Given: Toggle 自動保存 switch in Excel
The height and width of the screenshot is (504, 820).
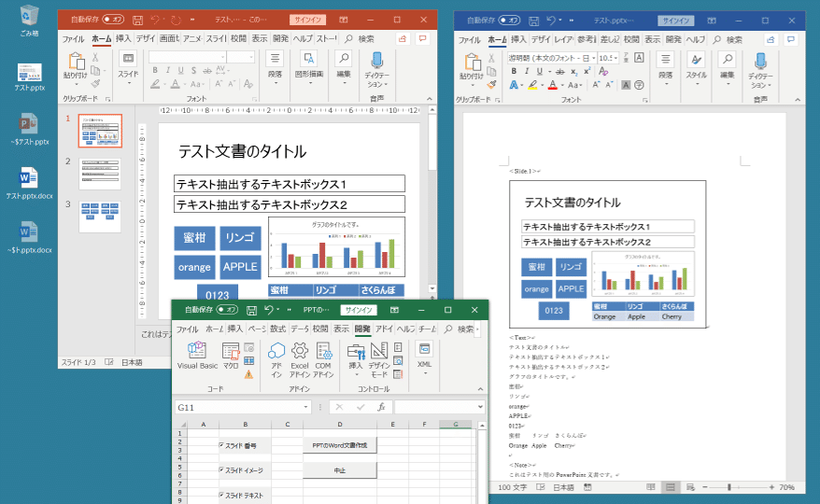Looking at the screenshot, I should pos(227,310).
